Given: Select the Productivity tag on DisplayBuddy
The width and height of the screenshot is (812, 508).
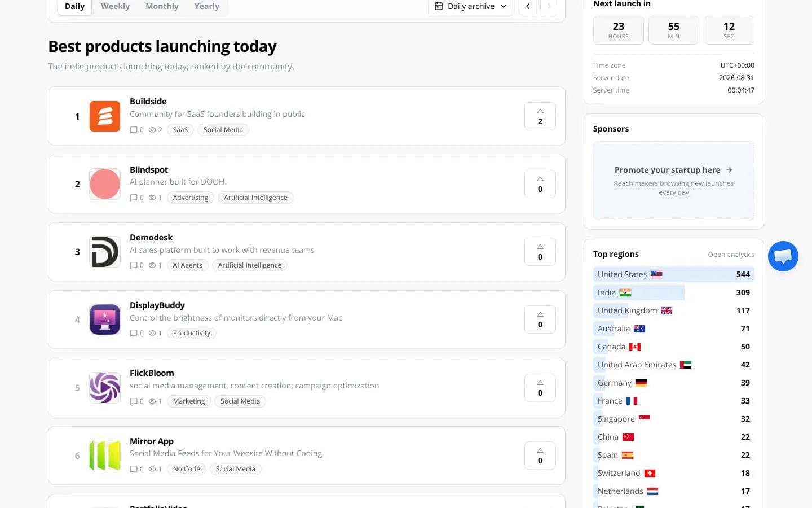Looking at the screenshot, I should click(192, 333).
